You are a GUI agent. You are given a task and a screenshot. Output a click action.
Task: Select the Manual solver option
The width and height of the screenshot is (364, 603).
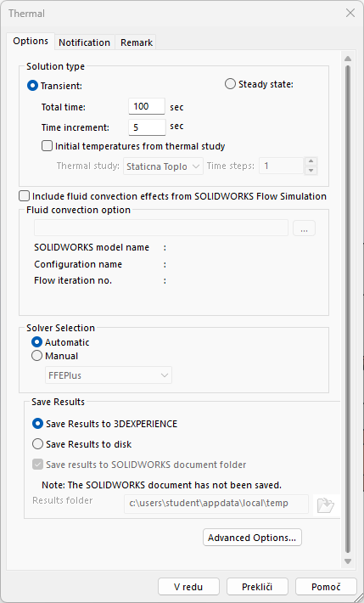click(x=36, y=356)
